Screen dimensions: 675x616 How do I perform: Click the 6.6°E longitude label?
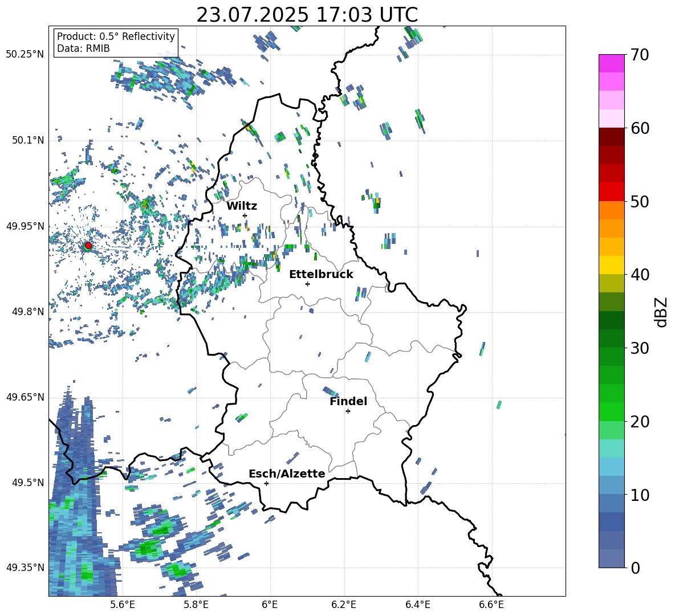[x=491, y=605]
